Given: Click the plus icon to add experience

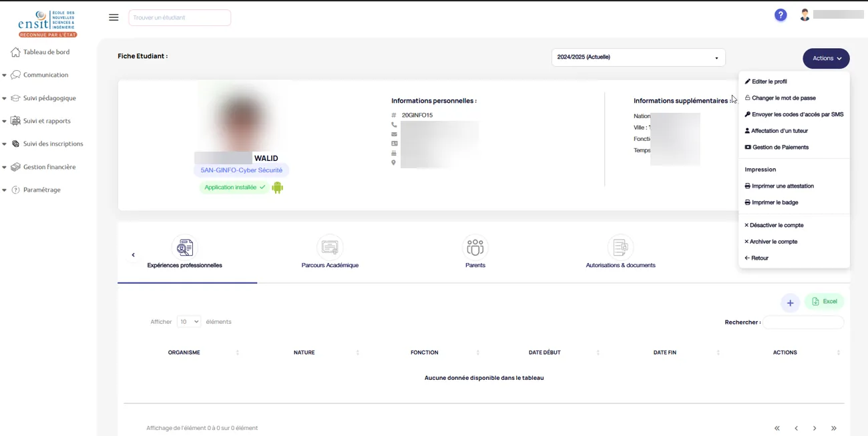Looking at the screenshot, I should 790,303.
